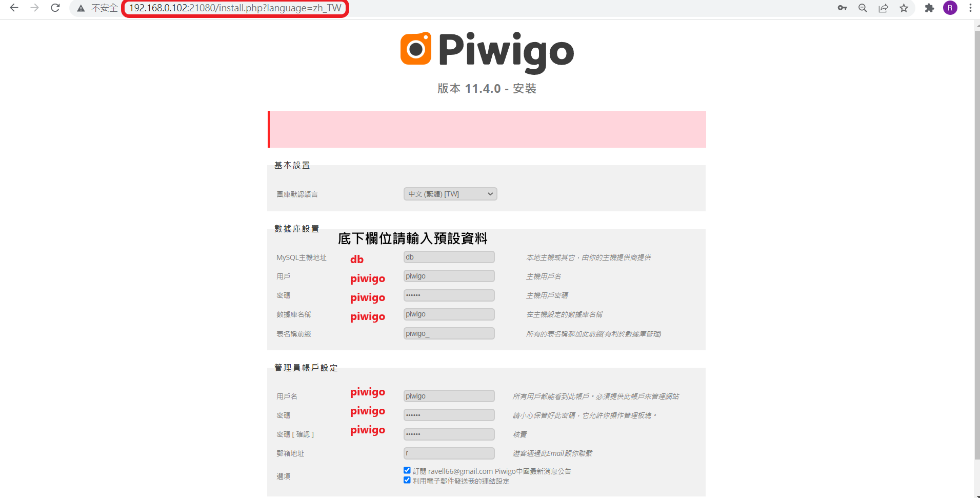Click the 核實 hint text
The width and height of the screenshot is (980, 498).
click(x=520, y=434)
